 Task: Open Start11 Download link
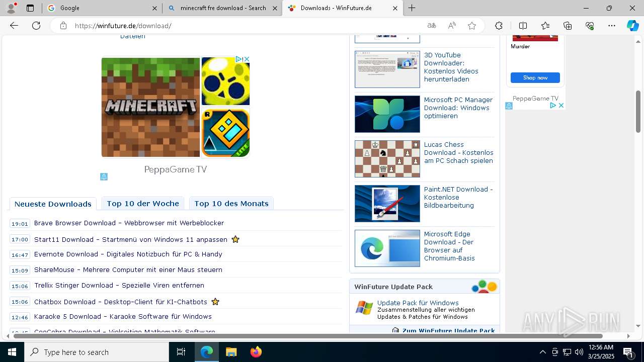pyautogui.click(x=131, y=239)
